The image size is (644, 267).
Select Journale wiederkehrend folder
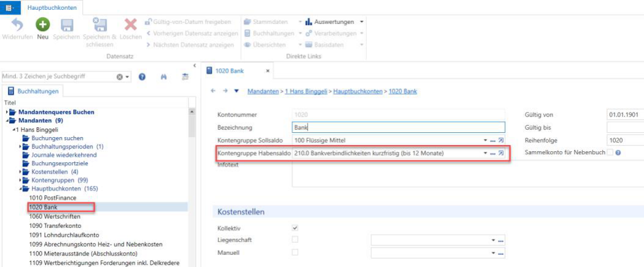(64, 155)
